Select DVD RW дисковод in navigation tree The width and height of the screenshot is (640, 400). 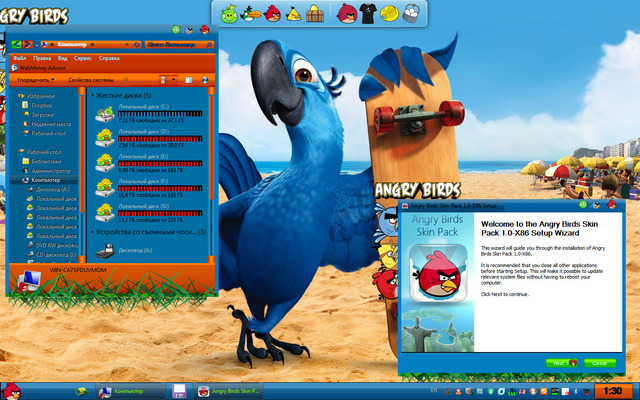point(57,245)
